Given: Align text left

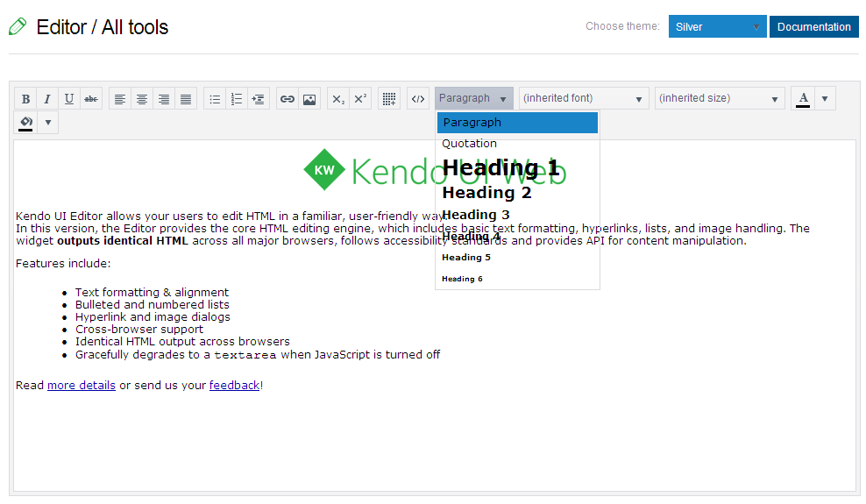Looking at the screenshot, I should point(120,99).
